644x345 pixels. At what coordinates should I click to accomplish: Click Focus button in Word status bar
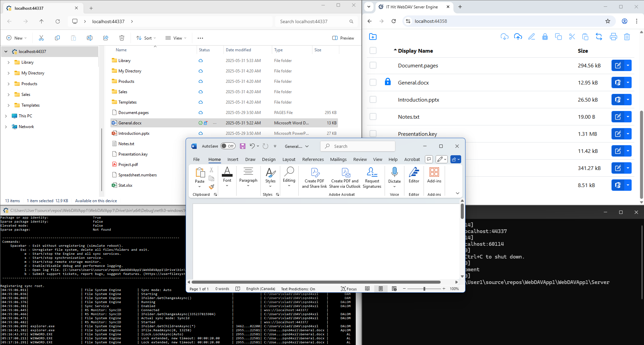[349, 289]
